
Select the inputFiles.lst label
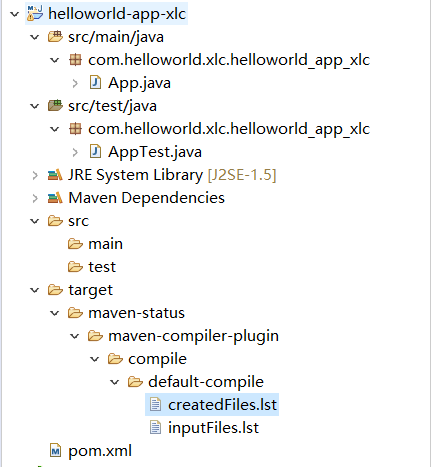click(213, 428)
